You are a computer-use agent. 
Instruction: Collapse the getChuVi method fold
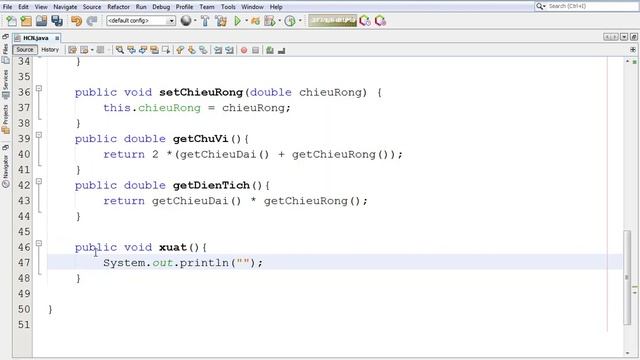pos(39,135)
